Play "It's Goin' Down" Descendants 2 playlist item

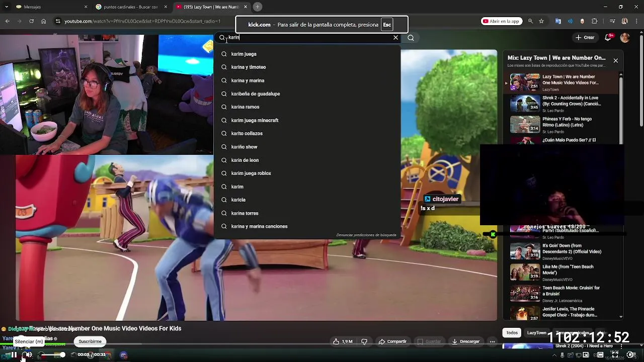[x=561, y=251]
